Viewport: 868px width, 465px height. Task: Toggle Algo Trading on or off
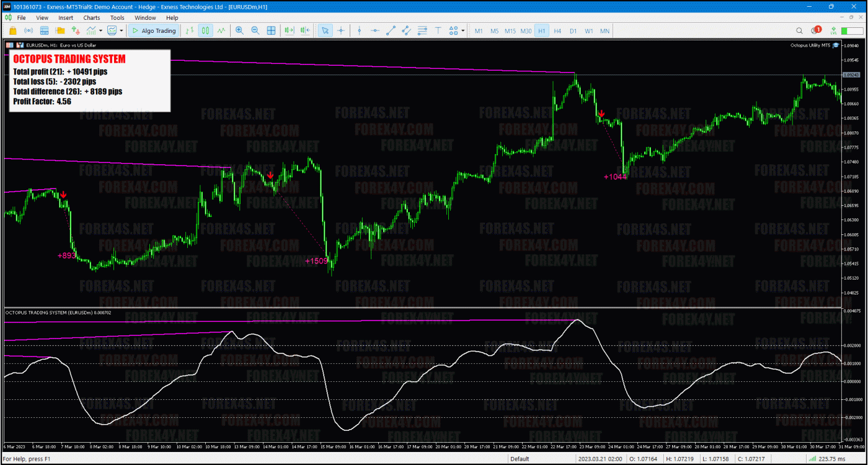coord(153,30)
